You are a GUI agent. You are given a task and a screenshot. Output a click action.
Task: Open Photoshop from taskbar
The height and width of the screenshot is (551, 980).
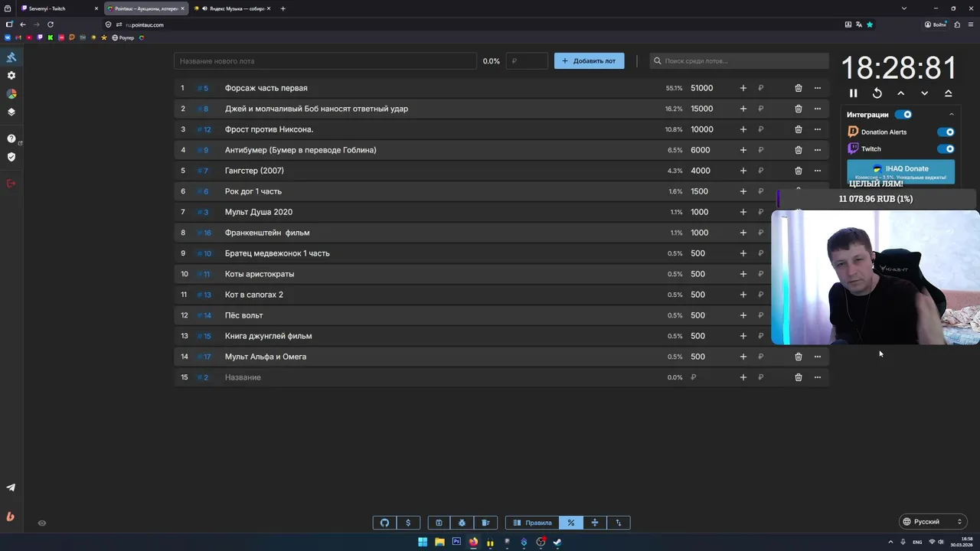tap(456, 542)
